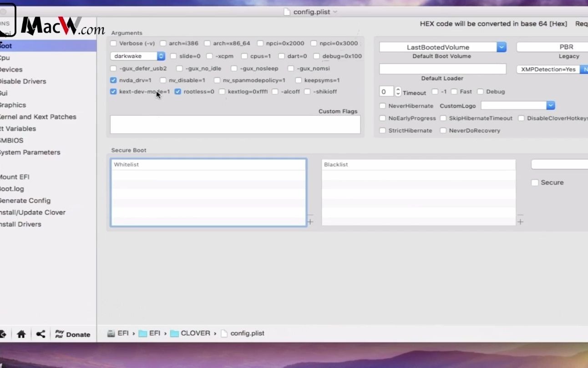Enable -shikioff checkbox
Image resolution: width=588 pixels, height=368 pixels.
point(307,92)
